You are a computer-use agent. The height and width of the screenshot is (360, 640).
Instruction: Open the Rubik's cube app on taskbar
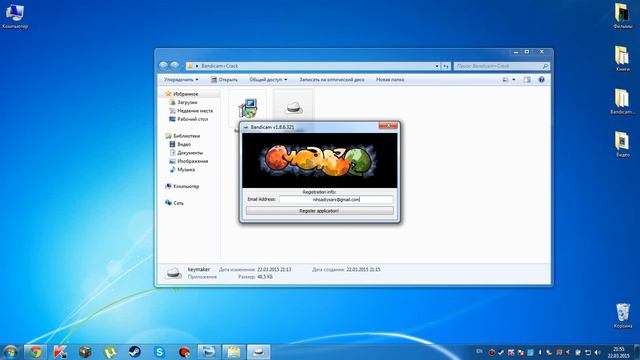click(85, 352)
